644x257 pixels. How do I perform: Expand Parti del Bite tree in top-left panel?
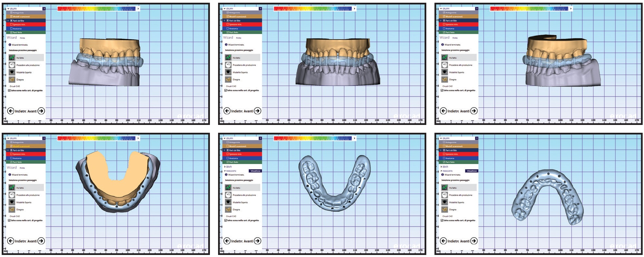tap(8, 21)
